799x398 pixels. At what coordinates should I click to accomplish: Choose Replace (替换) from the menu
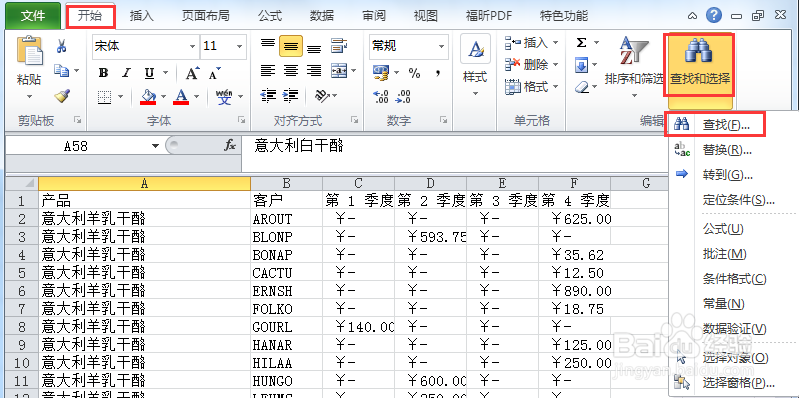tap(733, 150)
